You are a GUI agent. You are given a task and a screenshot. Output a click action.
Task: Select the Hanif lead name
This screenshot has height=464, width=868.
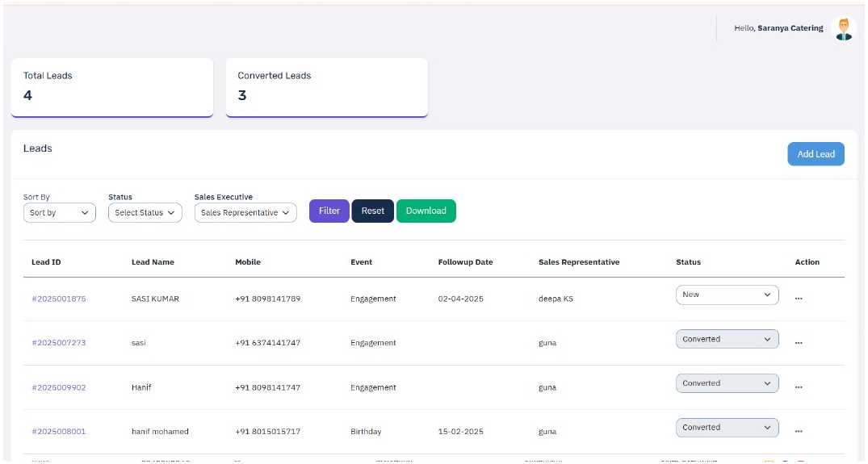point(141,387)
